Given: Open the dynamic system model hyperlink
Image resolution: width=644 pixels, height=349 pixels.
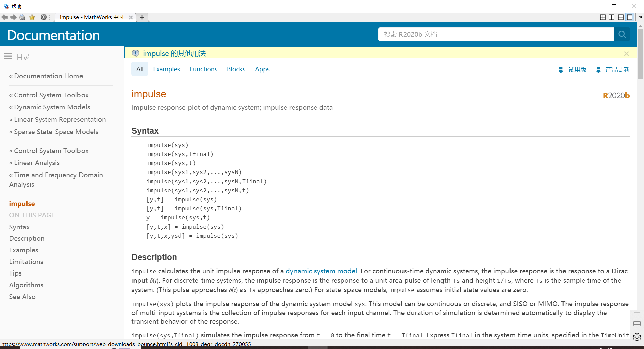Looking at the screenshot, I should point(321,271).
